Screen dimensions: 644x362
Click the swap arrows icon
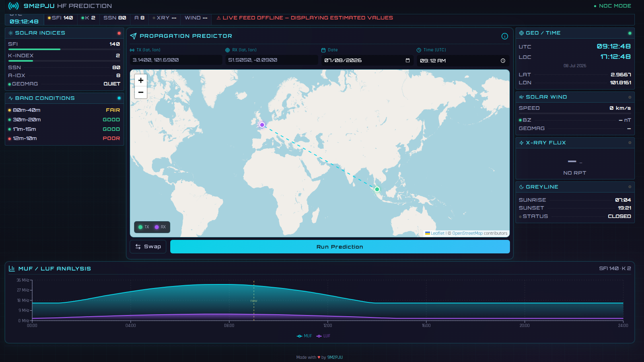pyautogui.click(x=138, y=247)
